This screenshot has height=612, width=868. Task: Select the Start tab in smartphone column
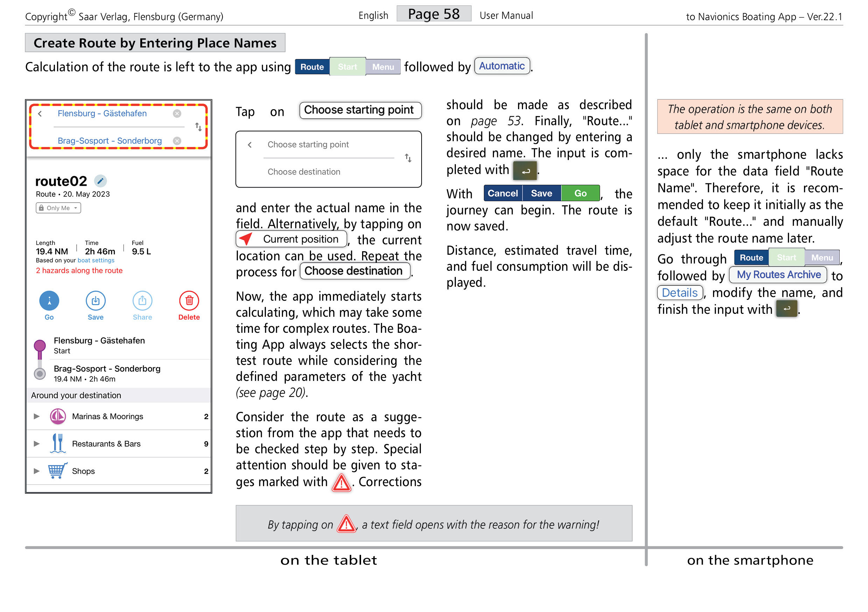click(787, 258)
